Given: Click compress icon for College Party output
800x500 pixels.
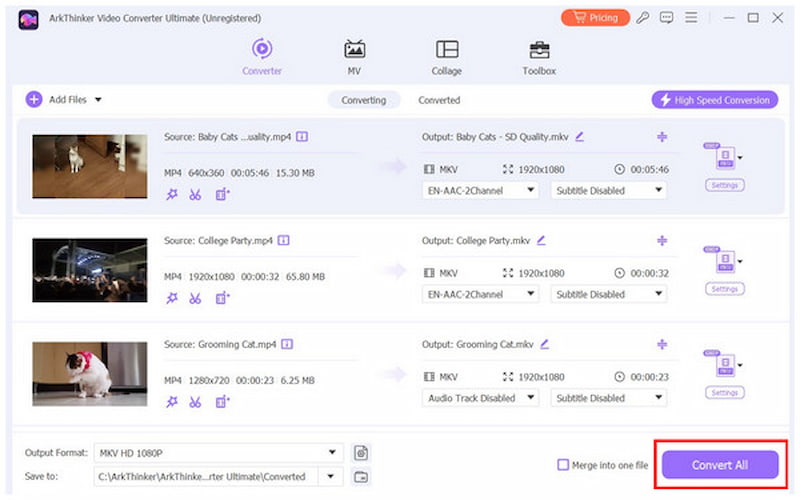Looking at the screenshot, I should click(x=662, y=240).
